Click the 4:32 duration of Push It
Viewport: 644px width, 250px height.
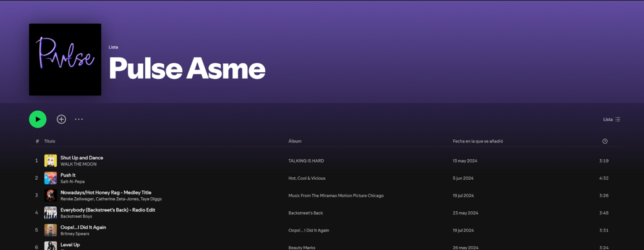604,178
